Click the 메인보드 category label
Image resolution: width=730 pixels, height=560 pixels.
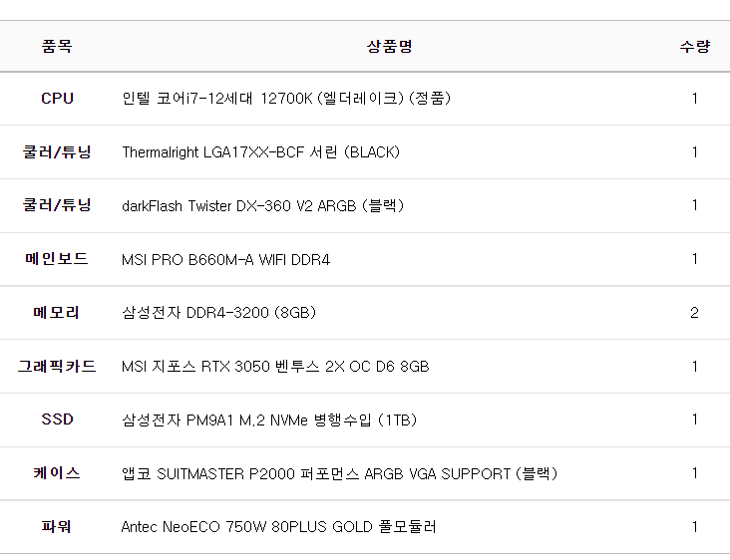click(57, 259)
